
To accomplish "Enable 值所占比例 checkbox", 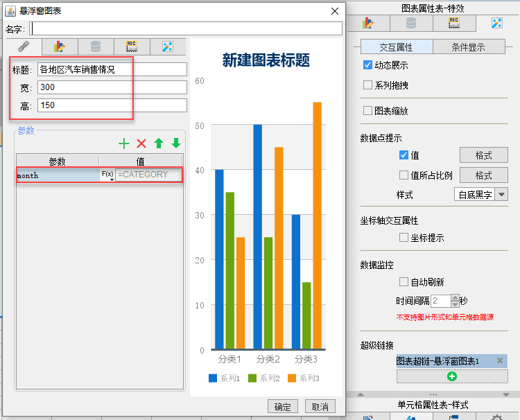I will [404, 175].
